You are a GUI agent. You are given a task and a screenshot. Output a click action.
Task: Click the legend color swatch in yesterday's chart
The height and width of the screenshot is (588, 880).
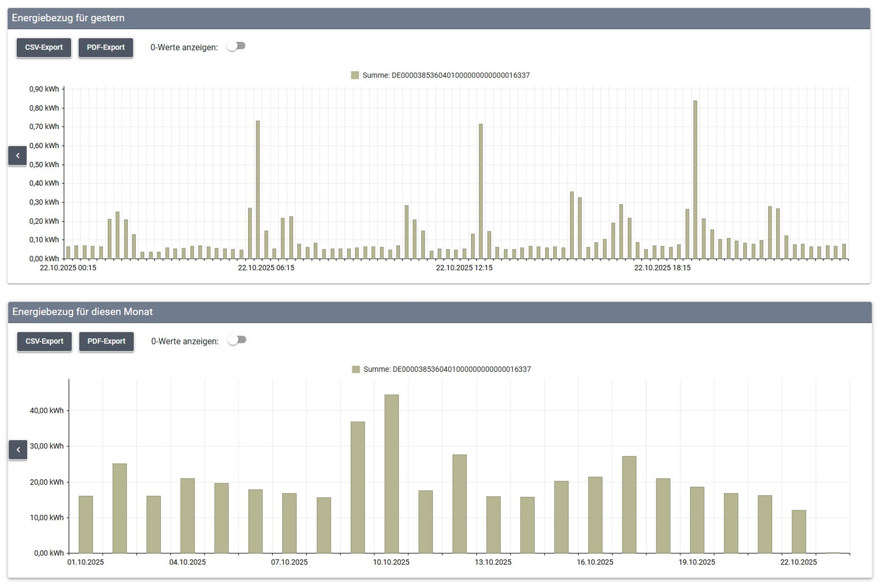tap(355, 75)
